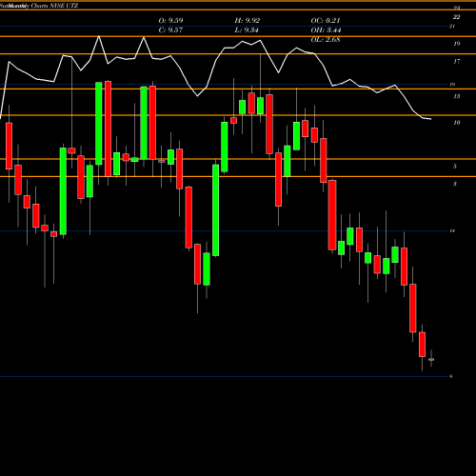Click the end point of white indicator line
The height and width of the screenshot is (476, 476).
[x=431, y=119]
